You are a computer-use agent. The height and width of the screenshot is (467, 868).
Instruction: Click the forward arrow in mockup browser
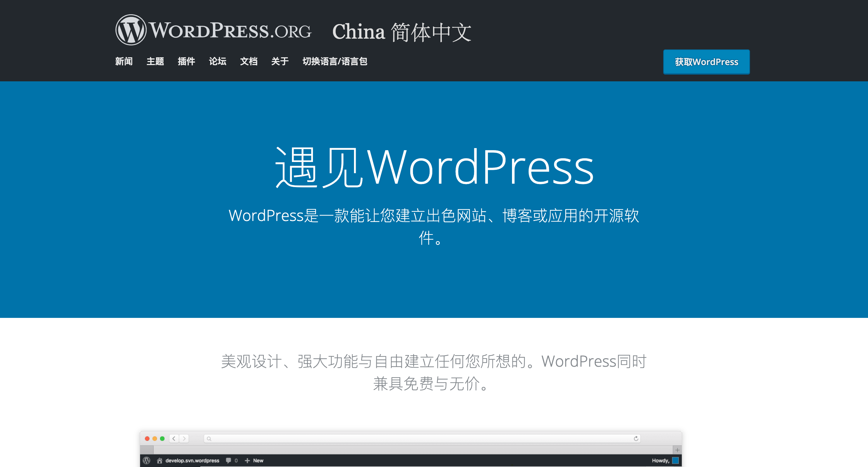(x=184, y=439)
